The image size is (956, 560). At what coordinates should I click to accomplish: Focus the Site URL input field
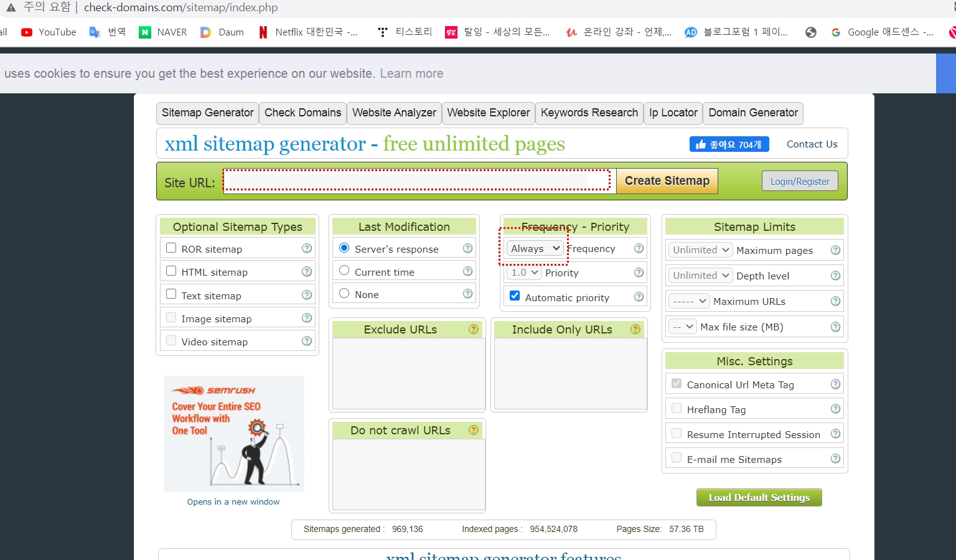[419, 181]
